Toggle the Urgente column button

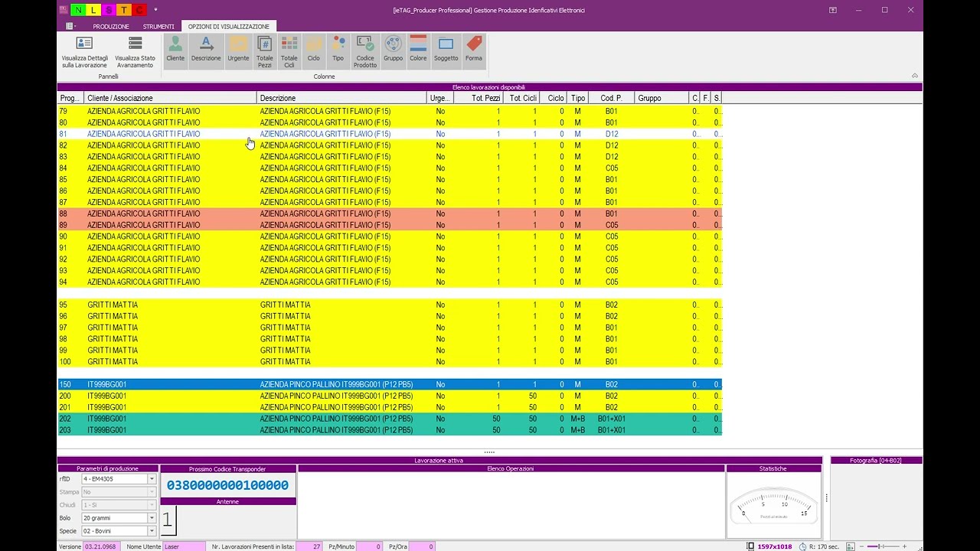[x=238, y=51]
